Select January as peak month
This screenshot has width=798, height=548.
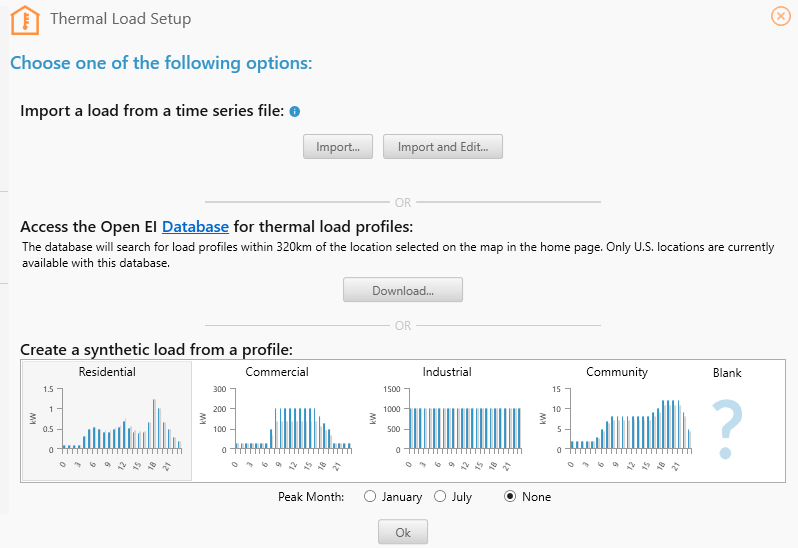[370, 497]
